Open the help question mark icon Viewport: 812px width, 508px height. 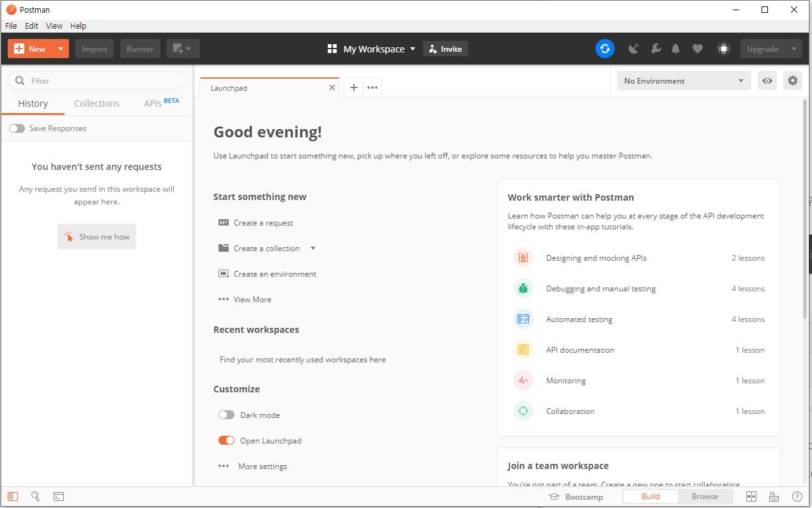(797, 496)
